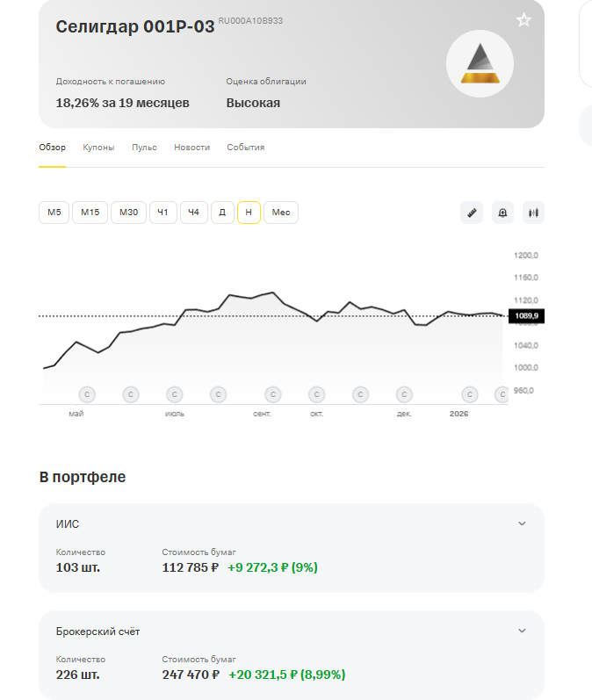
Task: Expand the ИИС portfolio card
Action: pyautogui.click(x=522, y=523)
